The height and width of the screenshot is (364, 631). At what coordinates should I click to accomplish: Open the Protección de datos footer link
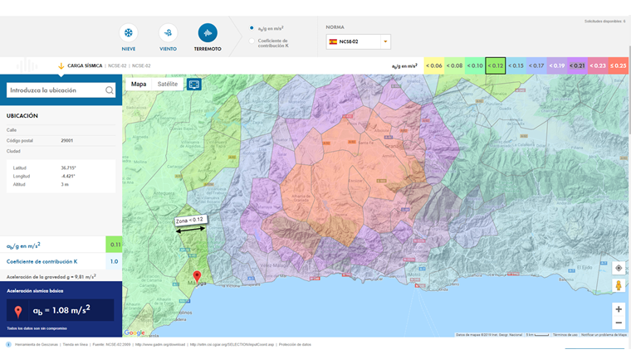click(x=295, y=345)
